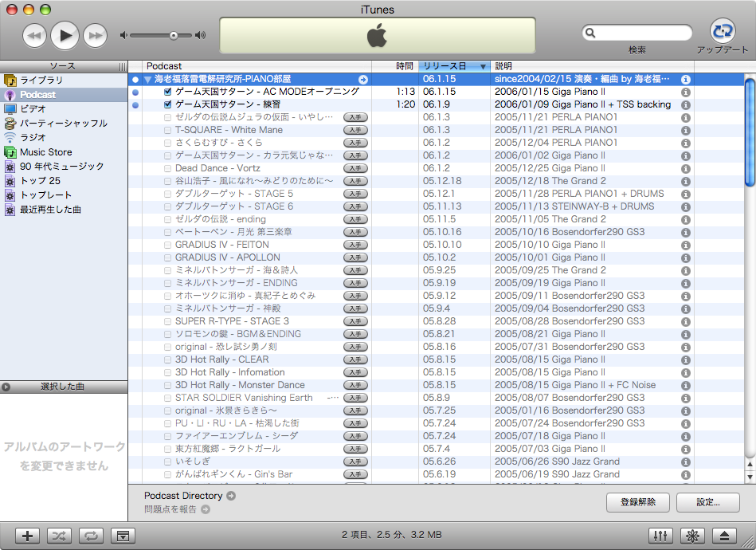The image size is (756, 550).
Task: Uncheck ゲーム天国サターン - 練習 episode
Action: [168, 104]
